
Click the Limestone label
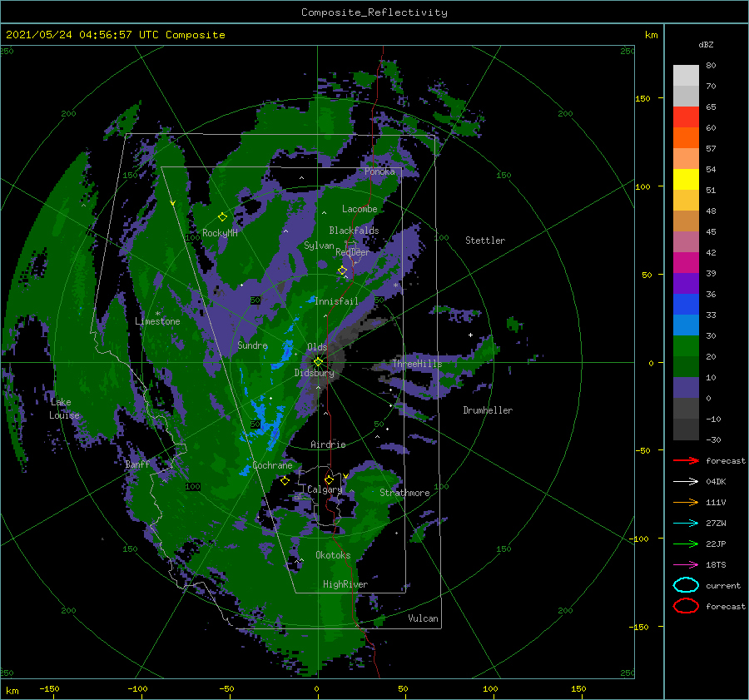(x=157, y=321)
